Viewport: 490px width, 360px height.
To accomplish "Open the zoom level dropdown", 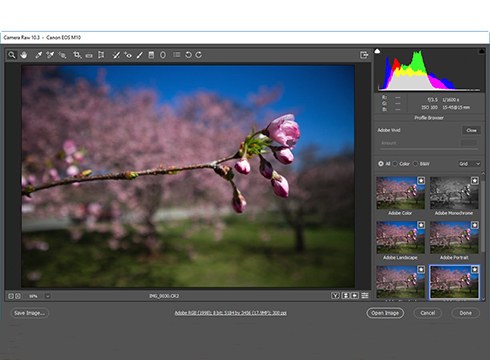I will [48, 296].
